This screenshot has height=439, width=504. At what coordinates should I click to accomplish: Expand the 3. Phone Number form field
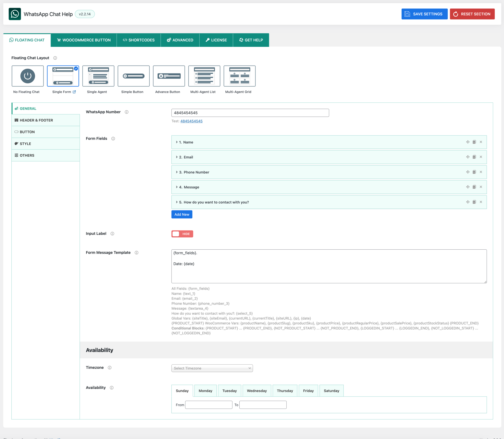pos(329,172)
